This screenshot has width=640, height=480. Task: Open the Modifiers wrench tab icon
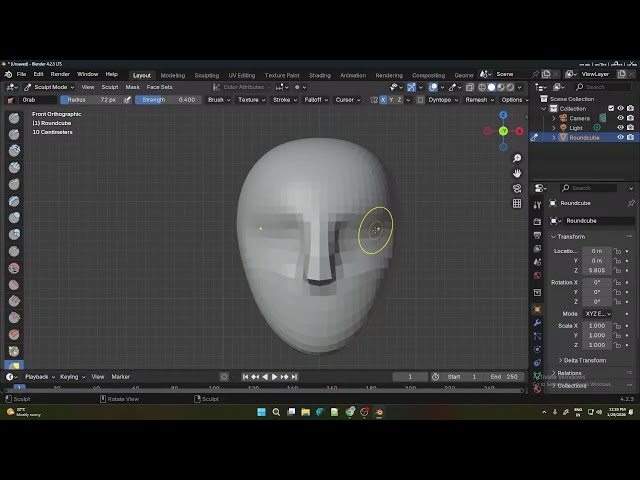537,323
